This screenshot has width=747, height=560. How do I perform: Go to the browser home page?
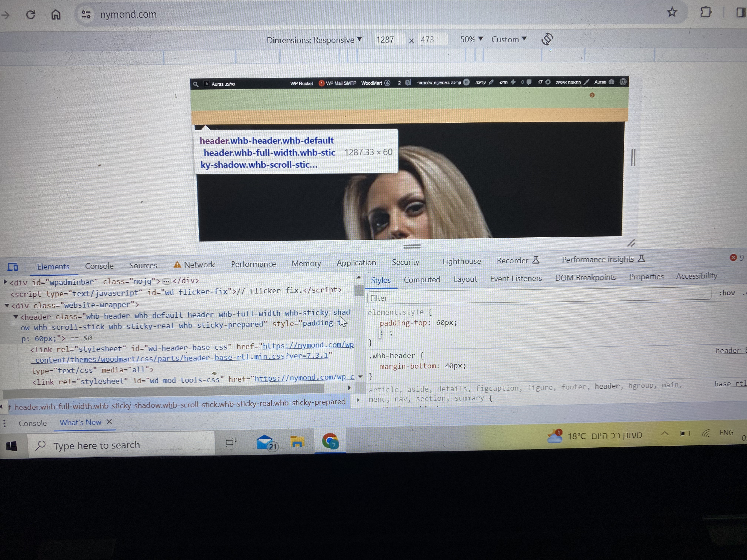click(x=56, y=14)
